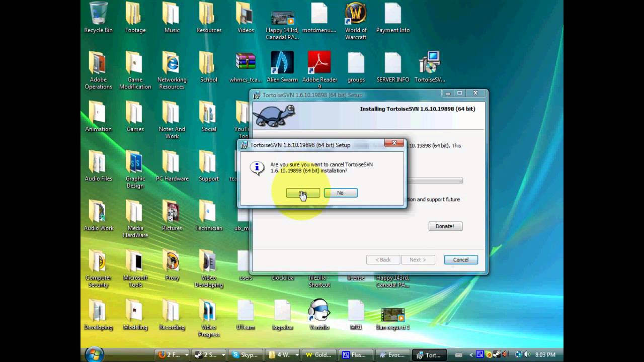Open the Windows Start menu orb

(x=95, y=354)
